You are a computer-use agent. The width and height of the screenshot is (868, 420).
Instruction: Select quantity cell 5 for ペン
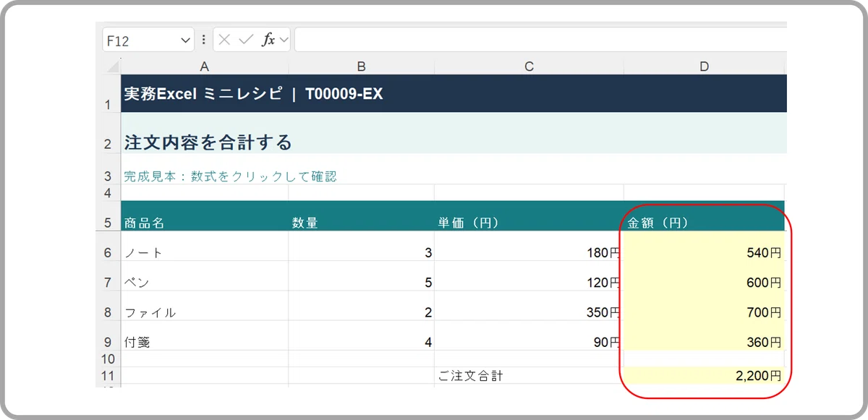point(361,275)
